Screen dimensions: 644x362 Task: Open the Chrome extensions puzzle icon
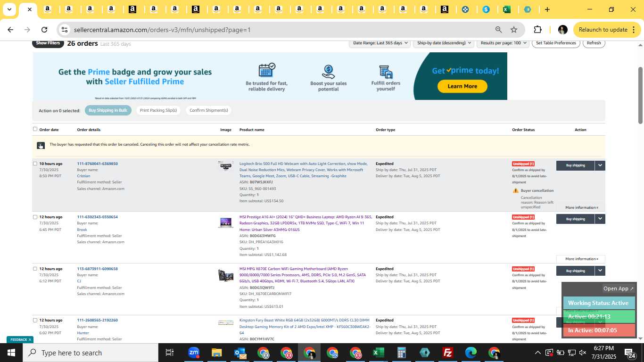(x=537, y=30)
